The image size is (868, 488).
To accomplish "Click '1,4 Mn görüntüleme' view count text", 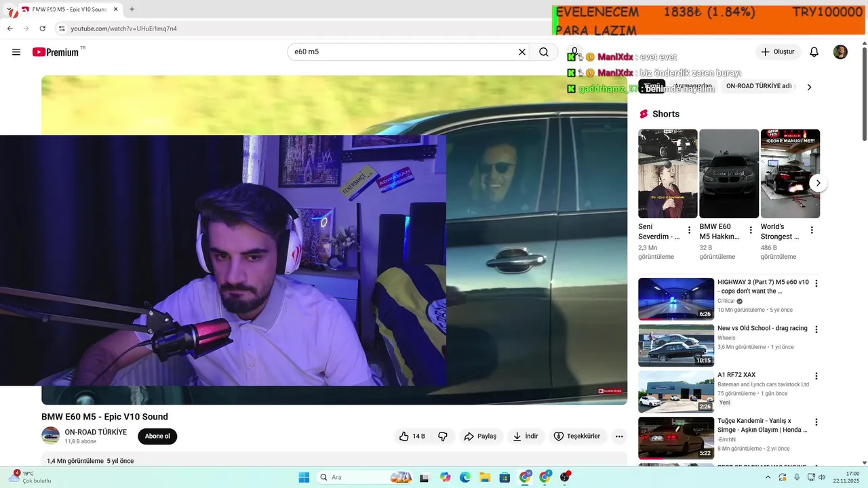I will pyautogui.click(x=75, y=461).
